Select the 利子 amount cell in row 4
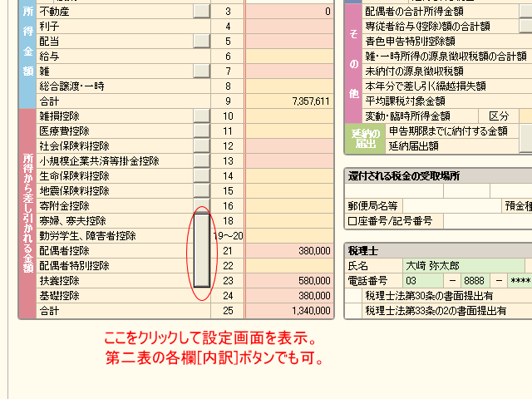Screen dimensions: 532x399 pyautogui.click(x=289, y=26)
